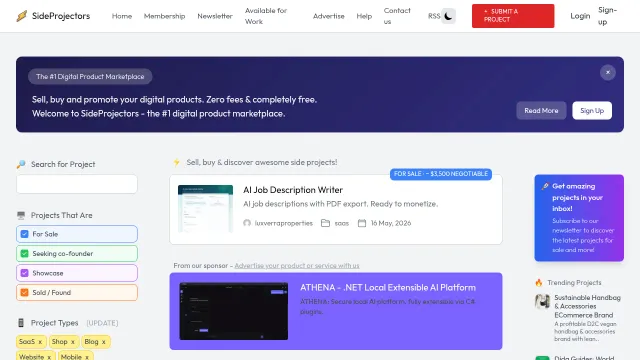Viewport: 640px width, 360px height.
Task: Open the Contact us page
Action: point(397,16)
